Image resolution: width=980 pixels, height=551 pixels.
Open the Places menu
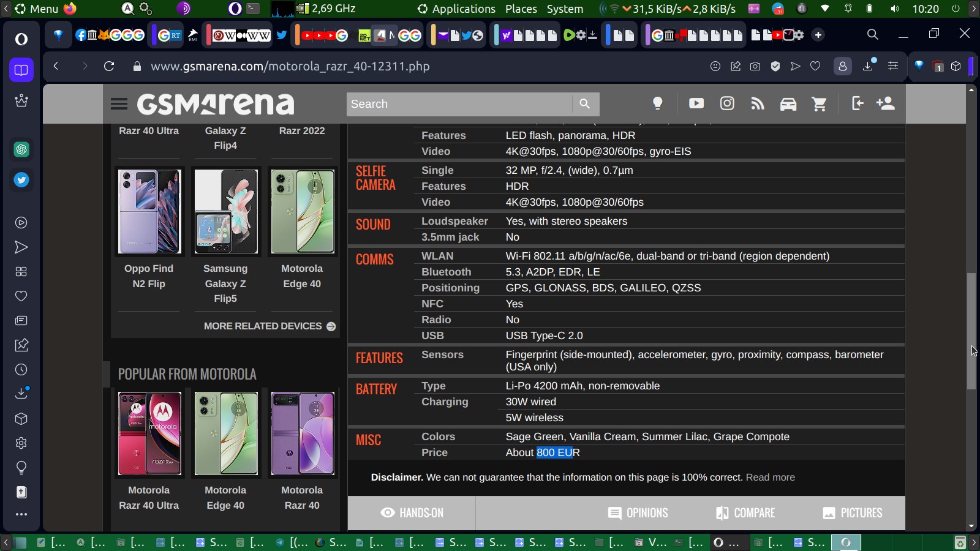point(521,9)
